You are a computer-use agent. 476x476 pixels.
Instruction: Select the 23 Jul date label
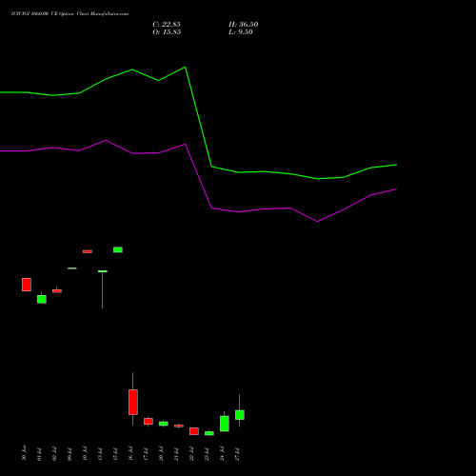coord(208,454)
